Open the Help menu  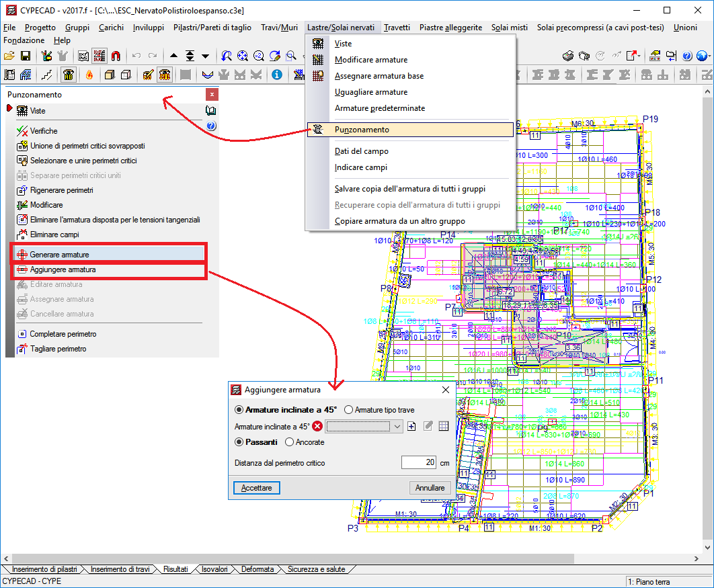(x=62, y=40)
